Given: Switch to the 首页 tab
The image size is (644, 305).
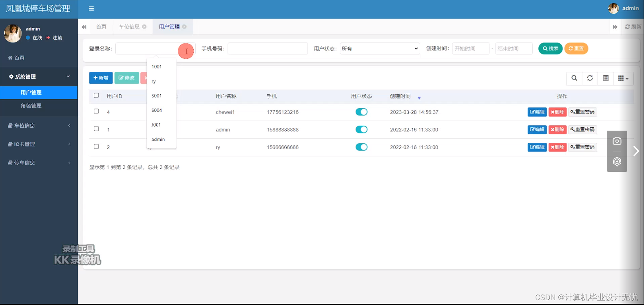Looking at the screenshot, I should [101, 27].
